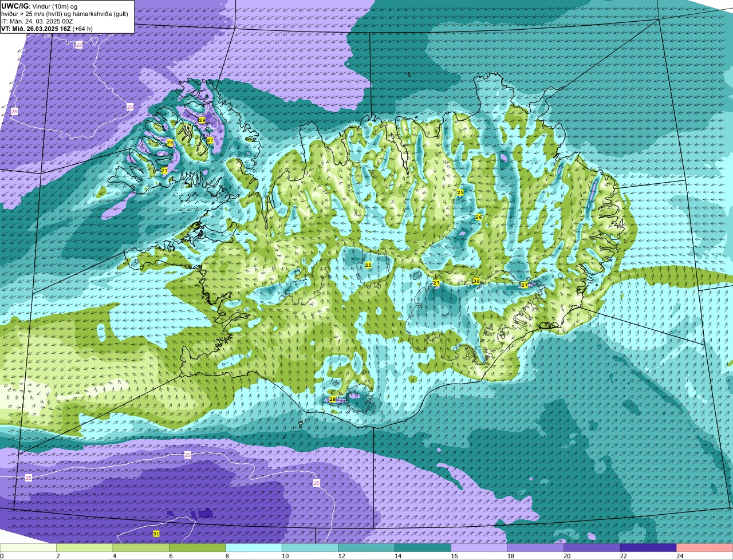Click the legend scale tick label '16'
The width and height of the screenshot is (733, 560).
(x=454, y=556)
